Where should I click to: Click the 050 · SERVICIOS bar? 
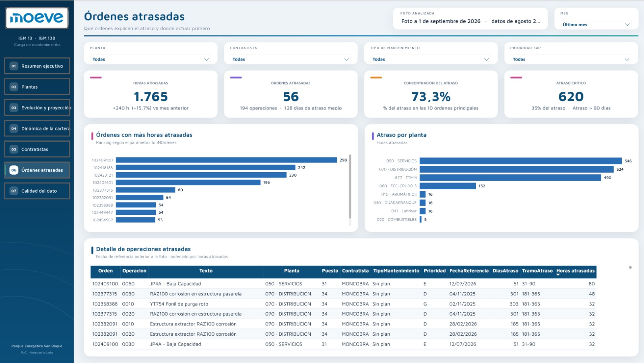[520, 161]
